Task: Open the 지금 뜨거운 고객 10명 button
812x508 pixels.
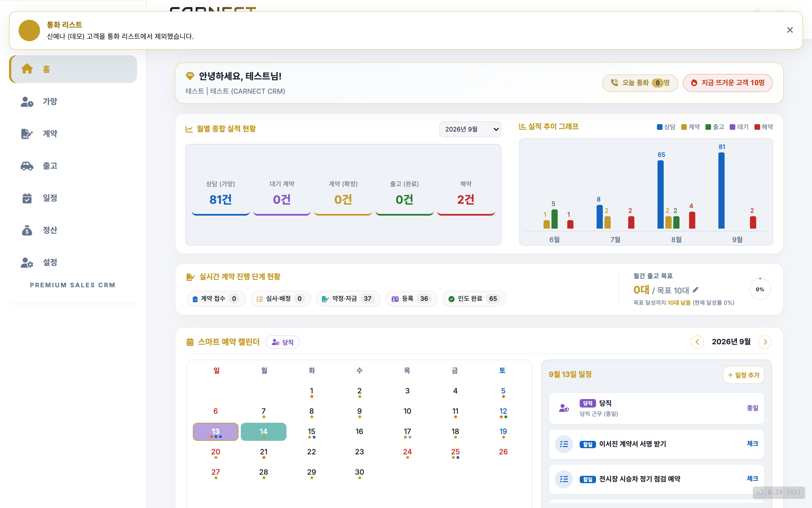Action: (728, 83)
